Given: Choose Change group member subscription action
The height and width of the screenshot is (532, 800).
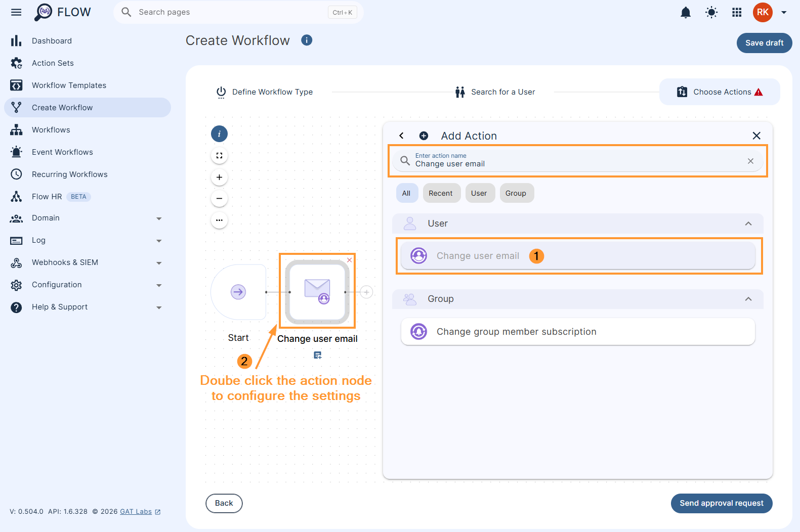Looking at the screenshot, I should 577,332.
